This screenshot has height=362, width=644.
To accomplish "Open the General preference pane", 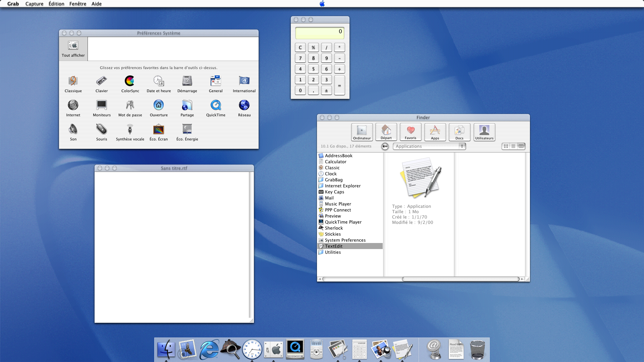I will (216, 84).
